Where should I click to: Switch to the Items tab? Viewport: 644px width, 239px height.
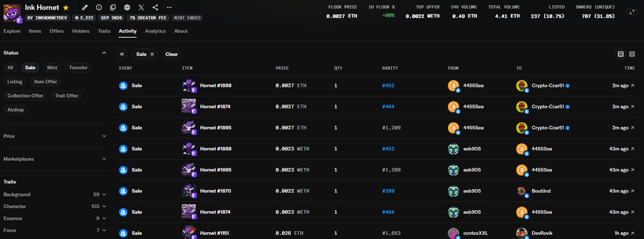pos(35,31)
